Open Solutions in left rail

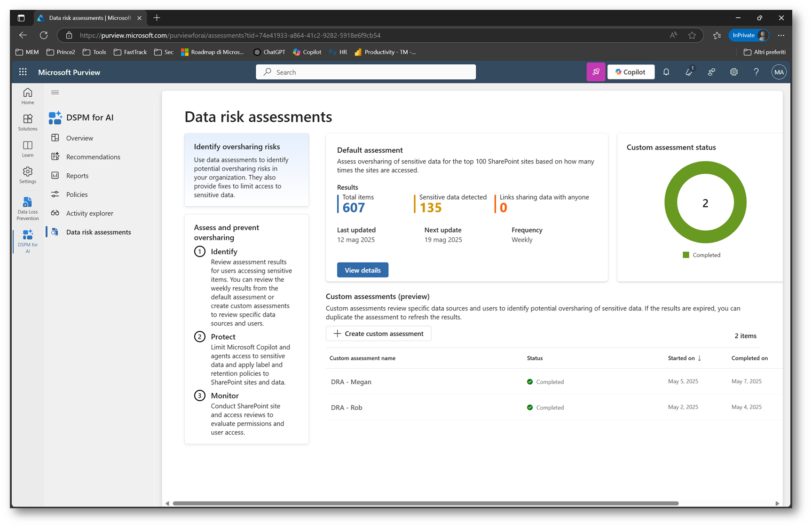click(28, 122)
